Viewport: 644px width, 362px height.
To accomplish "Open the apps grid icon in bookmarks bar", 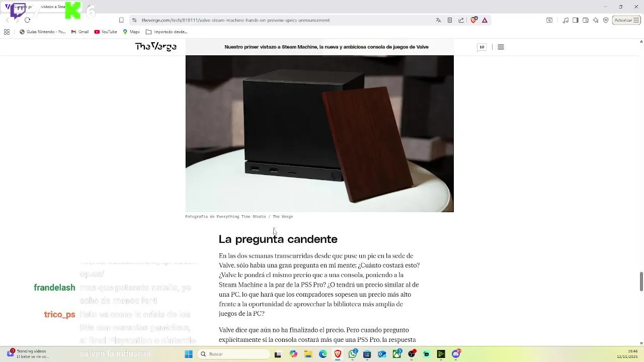I will click(x=7, y=32).
